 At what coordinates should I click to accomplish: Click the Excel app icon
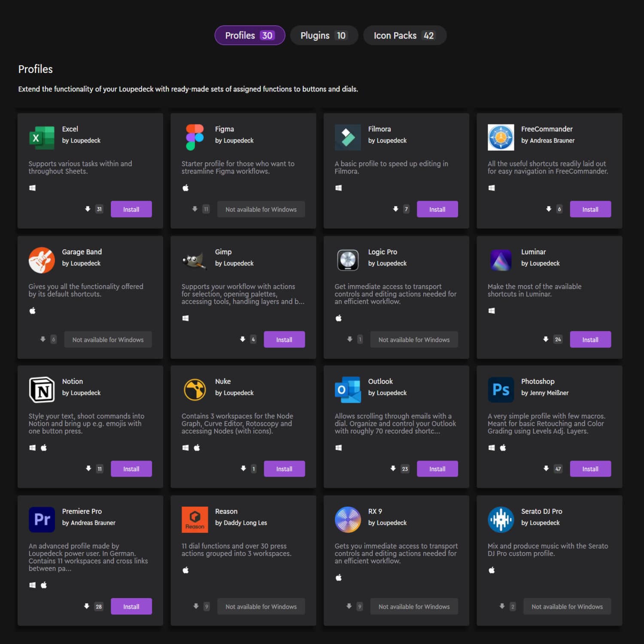click(x=42, y=137)
